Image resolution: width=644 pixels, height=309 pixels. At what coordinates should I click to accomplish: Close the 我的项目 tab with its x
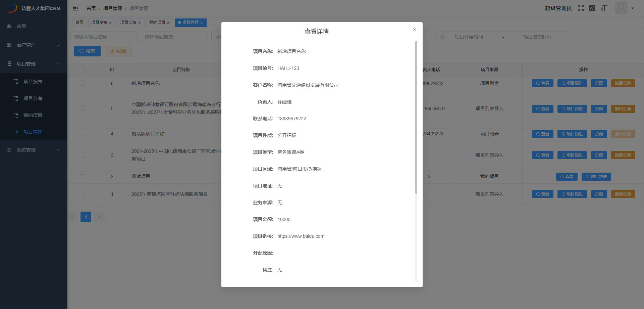168,23
